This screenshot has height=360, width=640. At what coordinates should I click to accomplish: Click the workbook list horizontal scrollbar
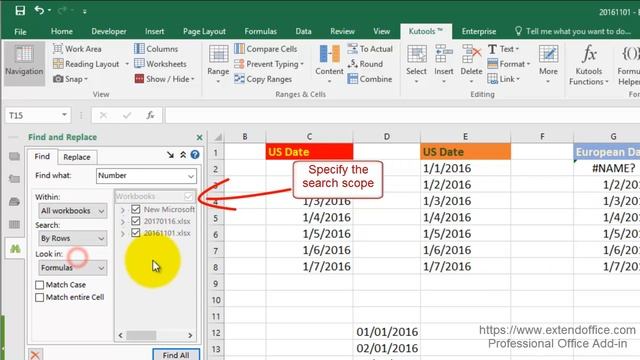click(x=155, y=336)
